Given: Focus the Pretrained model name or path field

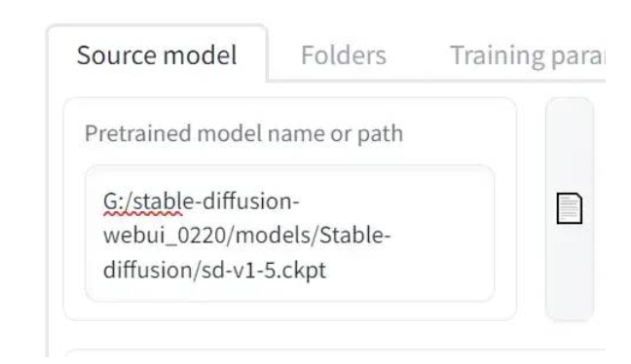Looking at the screenshot, I should click(x=289, y=234).
